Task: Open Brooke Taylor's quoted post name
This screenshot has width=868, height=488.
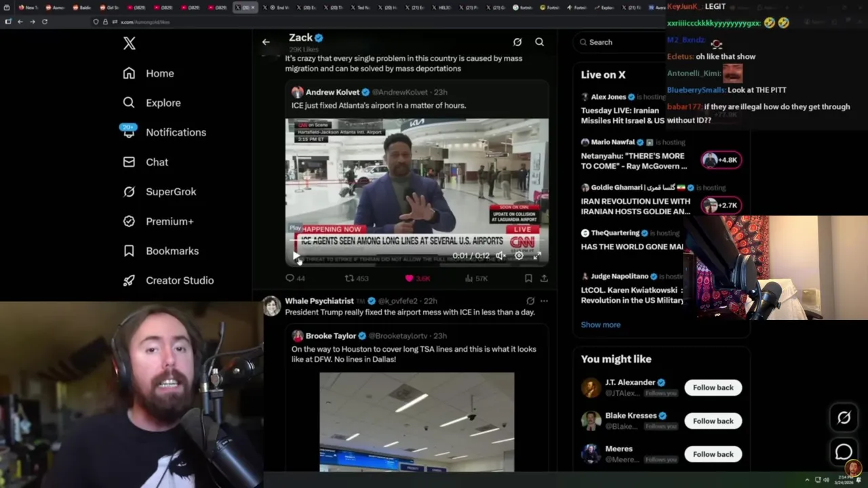Action: point(331,335)
